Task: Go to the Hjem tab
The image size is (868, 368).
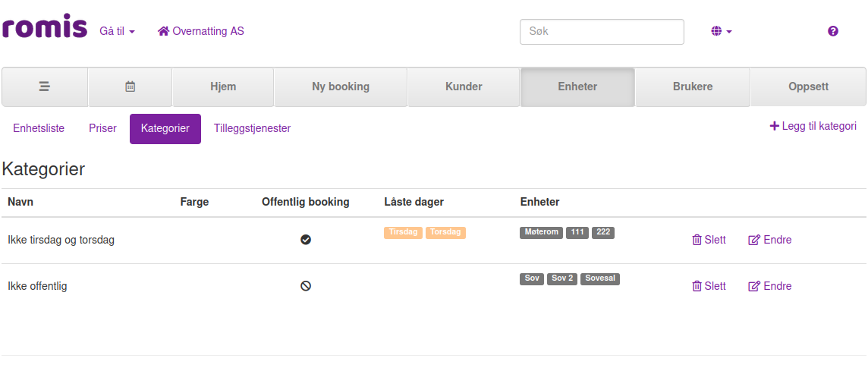Action: coord(223,87)
